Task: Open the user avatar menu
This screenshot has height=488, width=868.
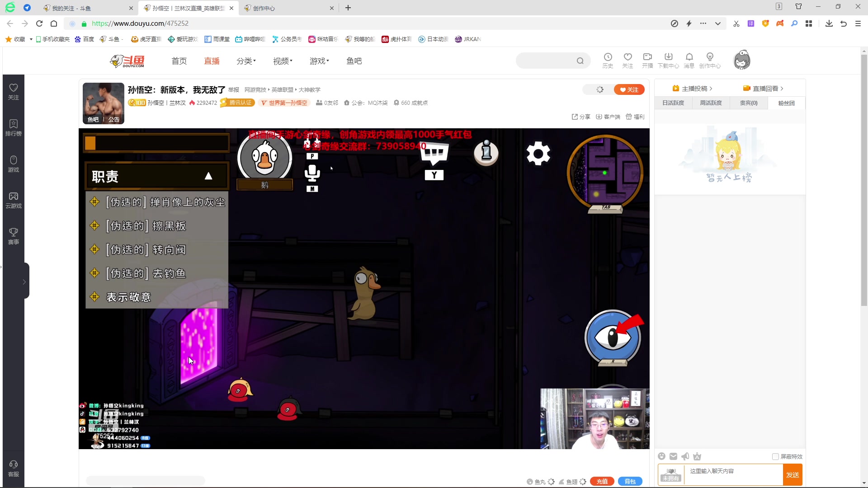Action: point(742,60)
